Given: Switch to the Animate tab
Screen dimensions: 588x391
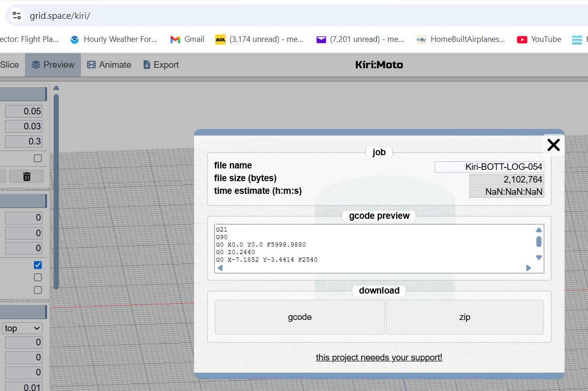Looking at the screenshot, I should click(x=109, y=65).
